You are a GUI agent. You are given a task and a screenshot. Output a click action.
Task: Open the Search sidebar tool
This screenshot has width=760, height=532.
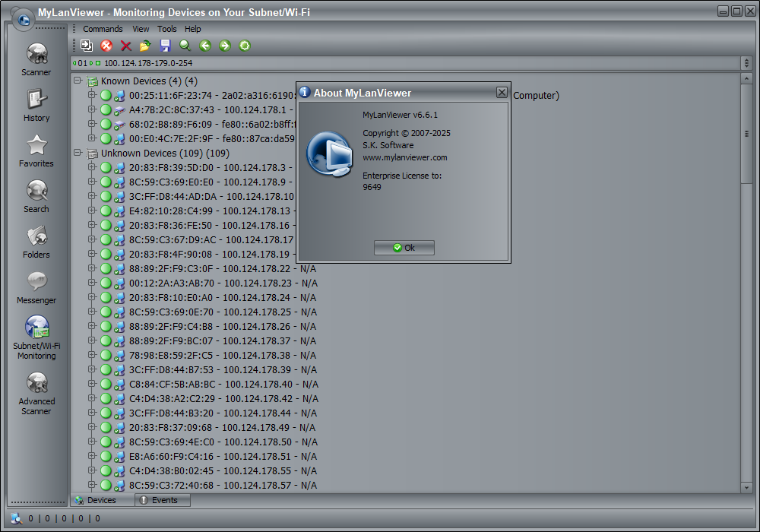pyautogui.click(x=36, y=196)
